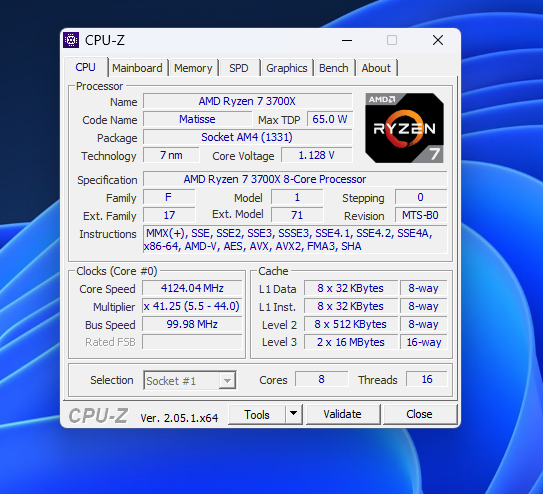Click Level 2 associativity 8-way

[x=424, y=324]
